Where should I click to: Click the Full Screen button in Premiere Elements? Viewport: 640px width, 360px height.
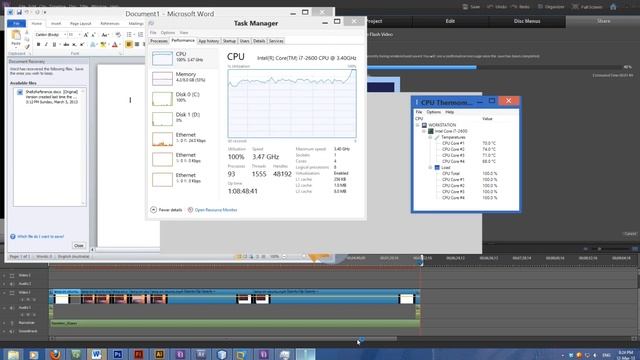click(587, 7)
